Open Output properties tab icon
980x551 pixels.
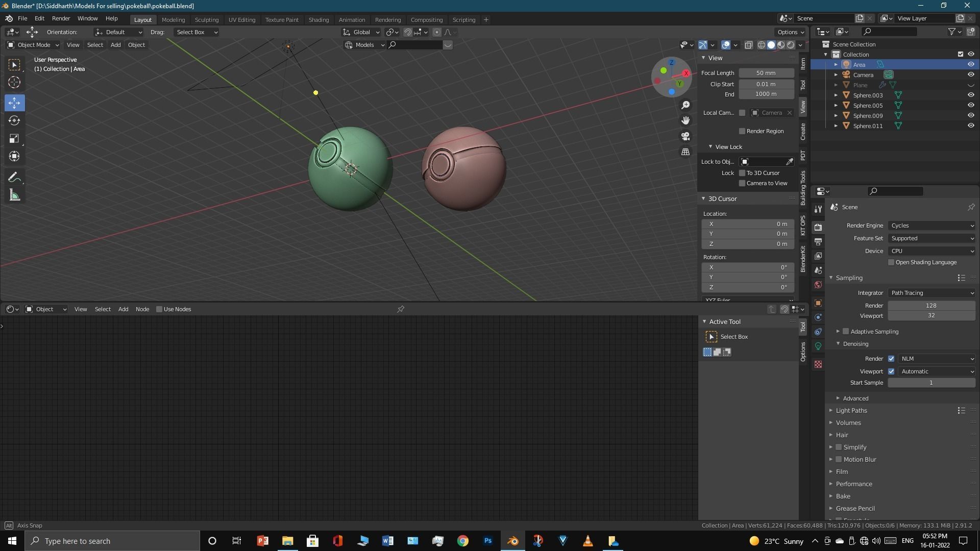coord(818,242)
